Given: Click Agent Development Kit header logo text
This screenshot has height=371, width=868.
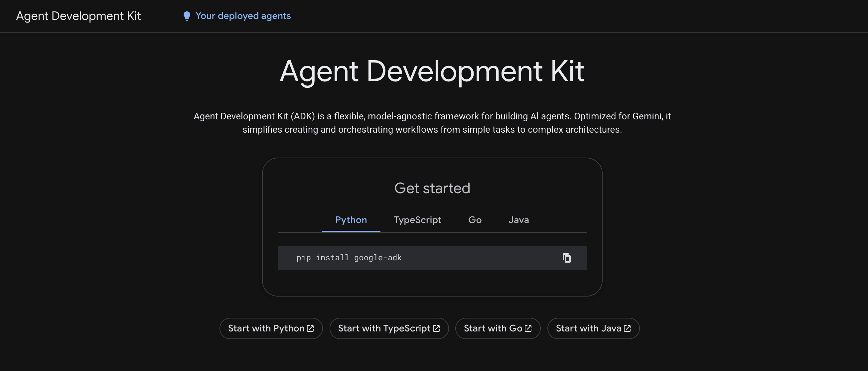Looking at the screenshot, I should pos(78,16).
